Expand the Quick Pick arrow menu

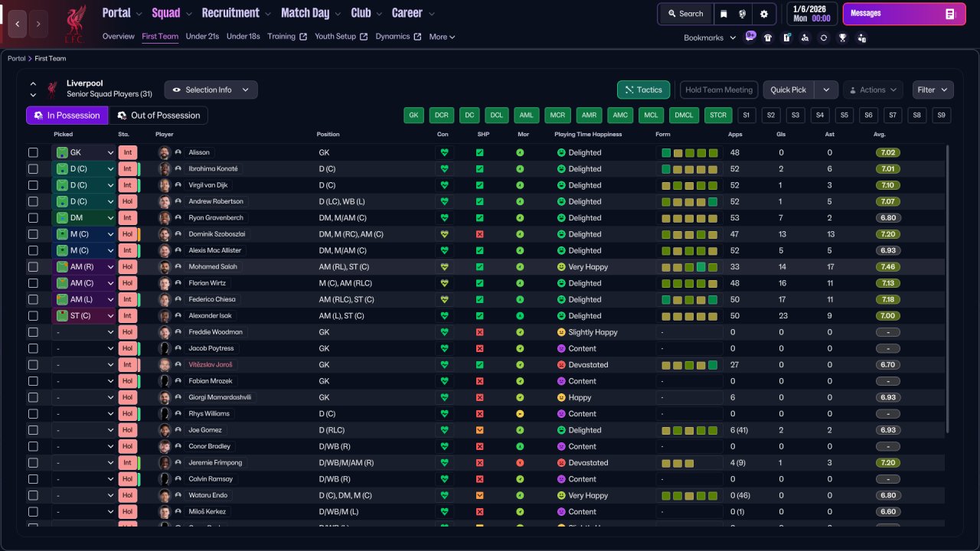[826, 90]
